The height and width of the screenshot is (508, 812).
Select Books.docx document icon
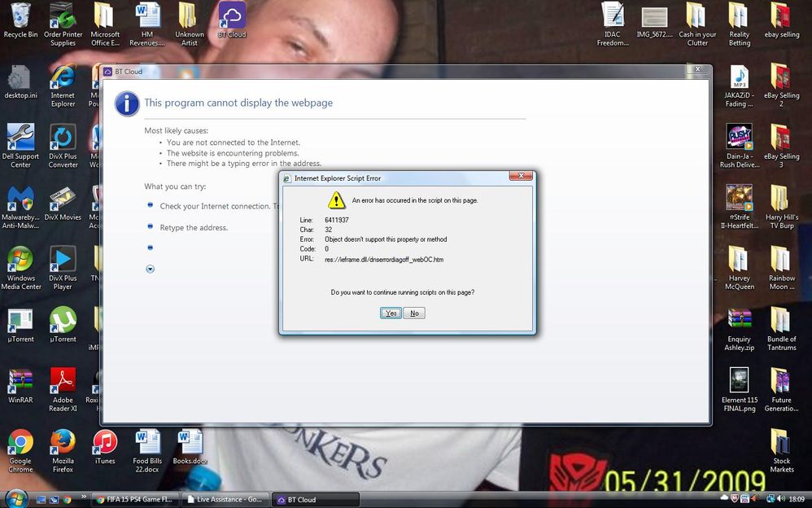pyautogui.click(x=190, y=447)
